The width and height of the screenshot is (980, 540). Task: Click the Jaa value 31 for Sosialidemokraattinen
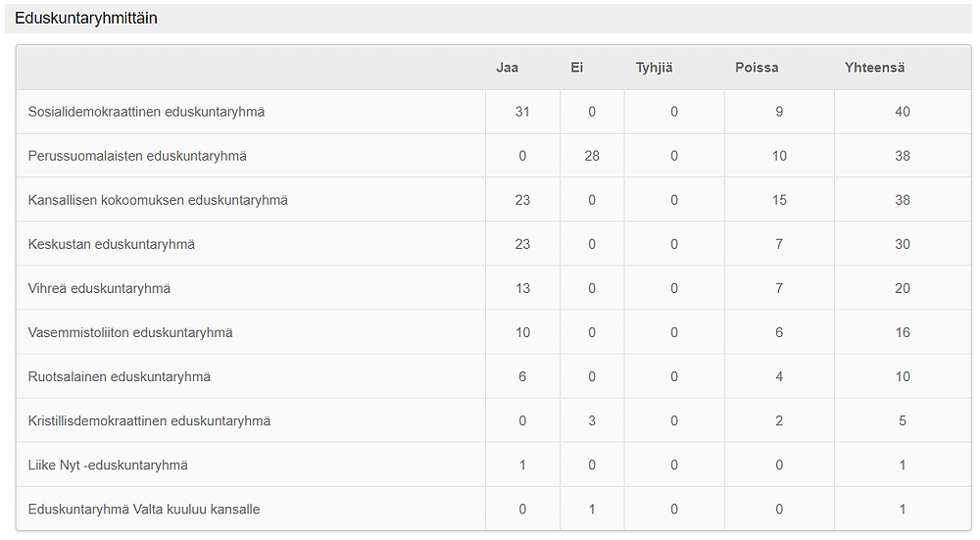[522, 112]
